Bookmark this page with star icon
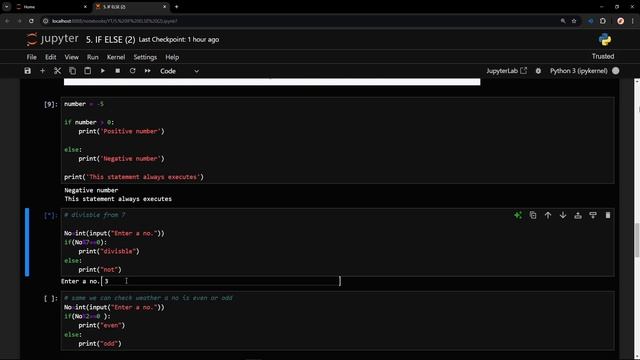The width and height of the screenshot is (640, 360). (574, 21)
